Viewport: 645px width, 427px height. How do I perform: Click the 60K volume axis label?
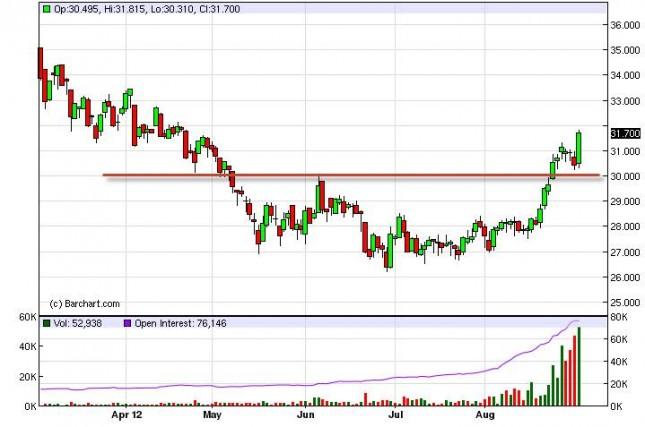[x=28, y=317]
